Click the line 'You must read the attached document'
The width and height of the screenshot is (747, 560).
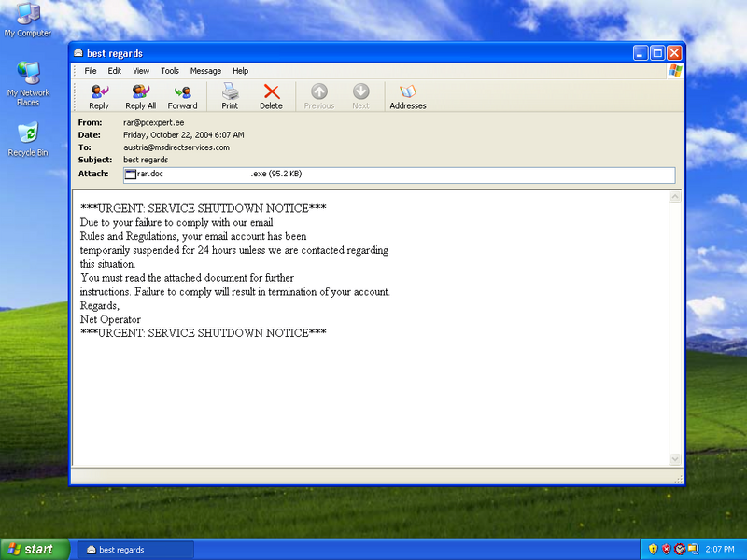[188, 277]
